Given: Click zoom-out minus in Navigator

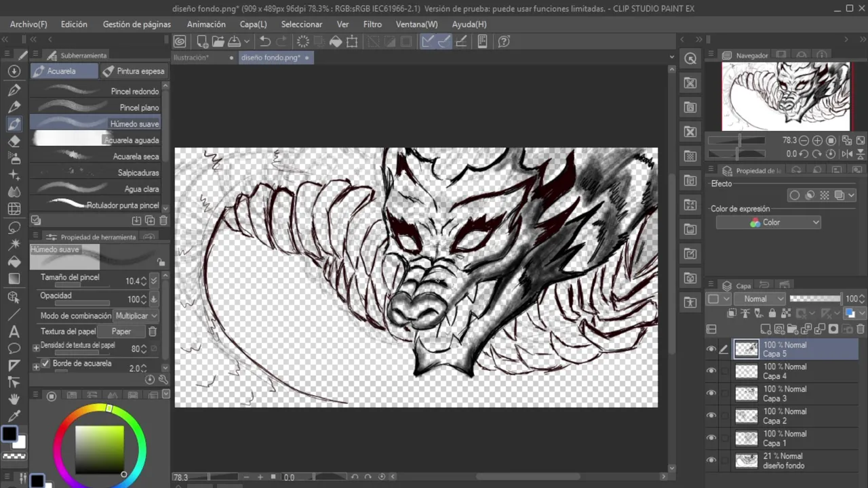Looking at the screenshot, I should click(x=804, y=140).
